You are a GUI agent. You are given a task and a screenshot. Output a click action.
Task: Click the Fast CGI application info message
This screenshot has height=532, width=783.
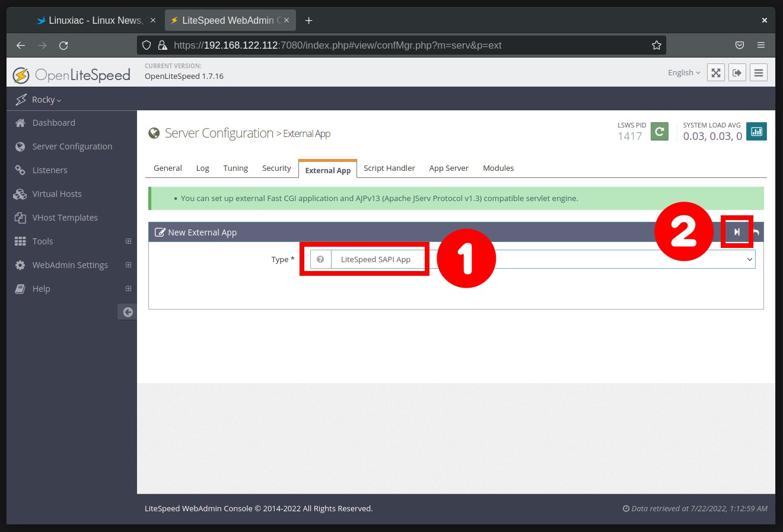[380, 198]
